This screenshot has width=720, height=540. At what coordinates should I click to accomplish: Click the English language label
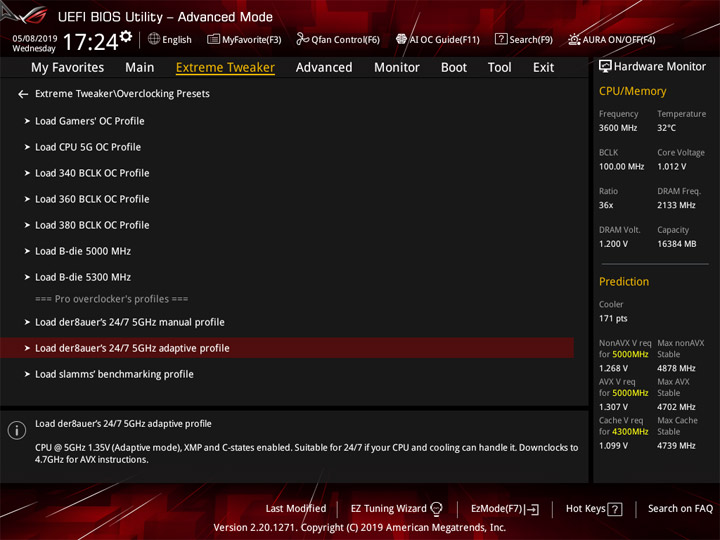coord(177,39)
